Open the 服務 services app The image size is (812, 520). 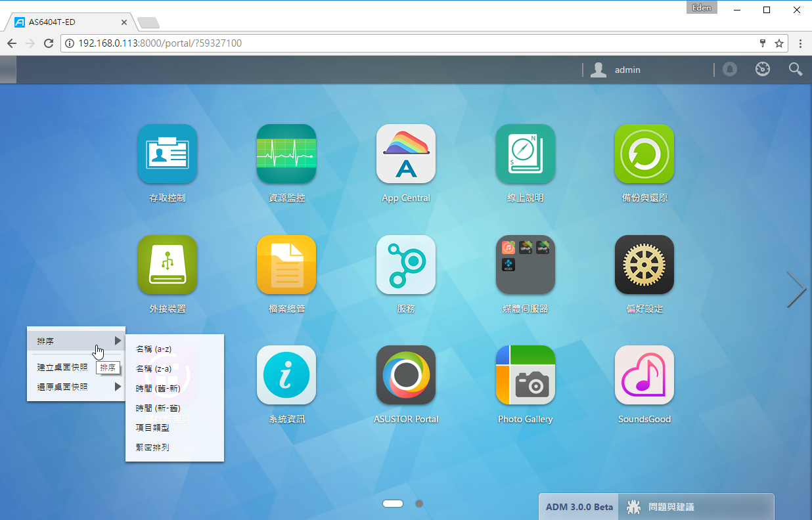point(406,265)
